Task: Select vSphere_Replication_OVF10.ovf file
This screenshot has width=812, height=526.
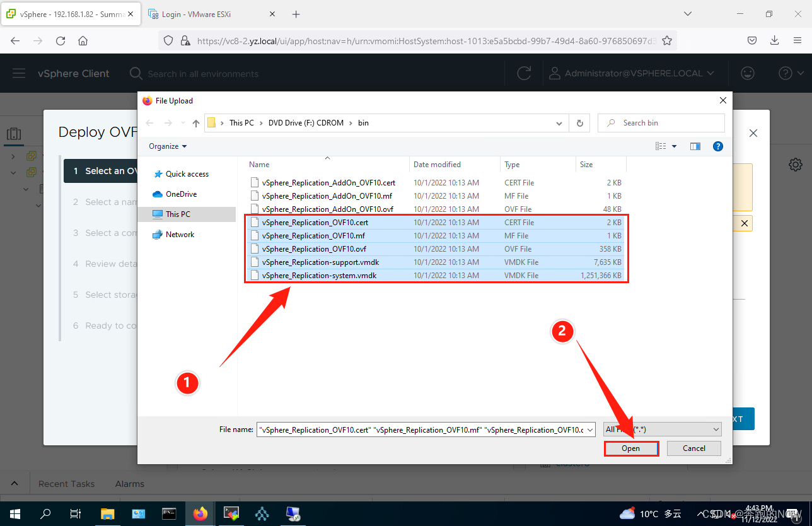Action: [435, 249]
